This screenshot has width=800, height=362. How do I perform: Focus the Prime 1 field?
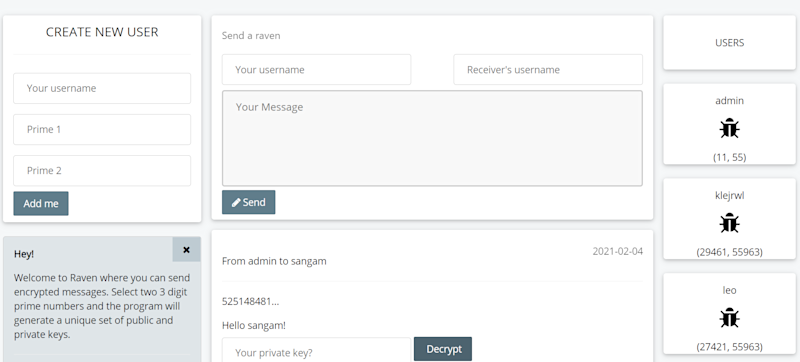(102, 130)
